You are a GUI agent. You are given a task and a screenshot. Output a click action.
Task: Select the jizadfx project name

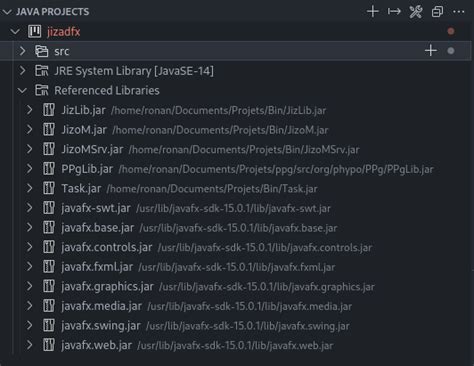tap(64, 32)
